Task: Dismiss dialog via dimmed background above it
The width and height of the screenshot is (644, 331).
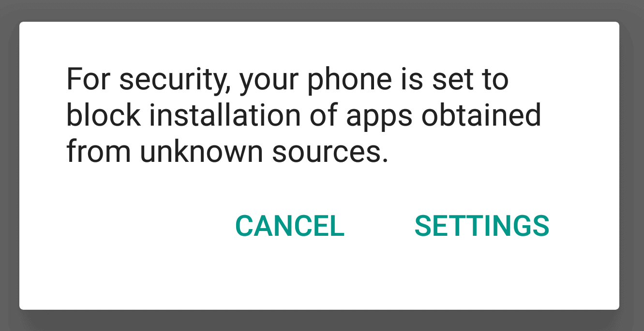Action: (x=322, y=10)
